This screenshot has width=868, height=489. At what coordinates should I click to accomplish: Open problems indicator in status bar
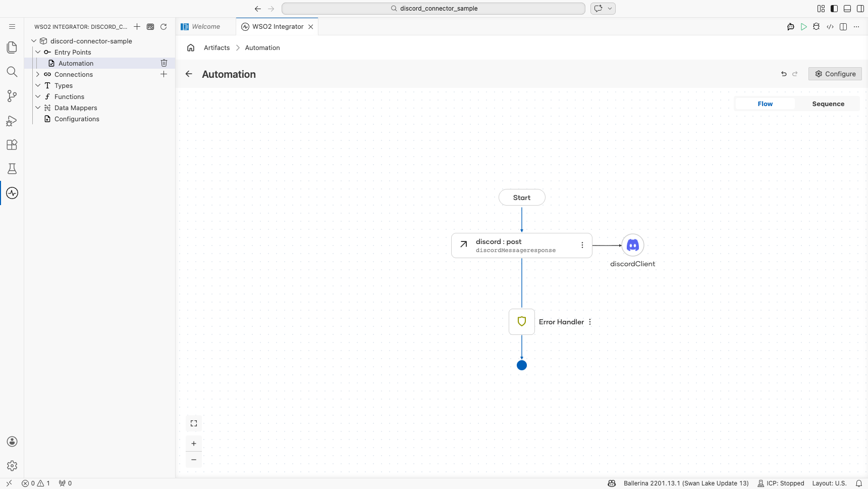36,483
